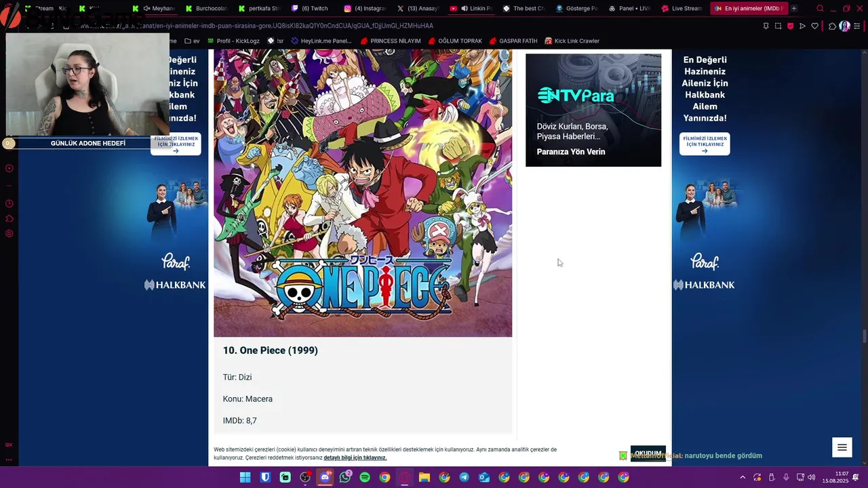Open the Kick Link Crawler bookmark
The width and height of the screenshot is (868, 488).
click(x=572, y=41)
